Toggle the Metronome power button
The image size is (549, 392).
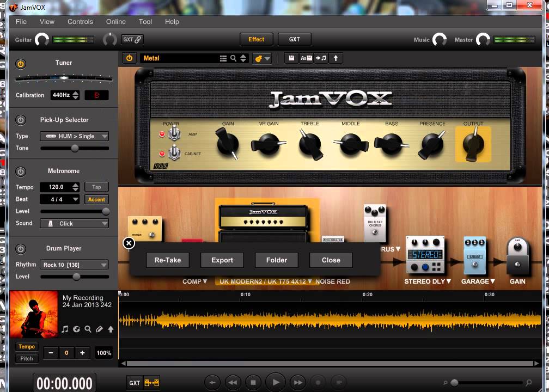pos(21,171)
